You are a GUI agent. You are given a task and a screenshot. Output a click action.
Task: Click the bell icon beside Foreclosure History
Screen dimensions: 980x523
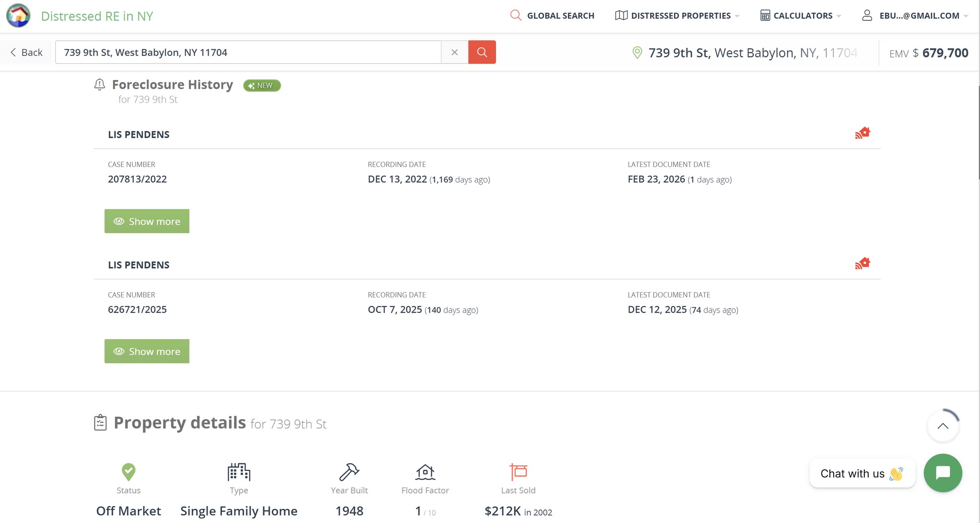click(x=100, y=84)
